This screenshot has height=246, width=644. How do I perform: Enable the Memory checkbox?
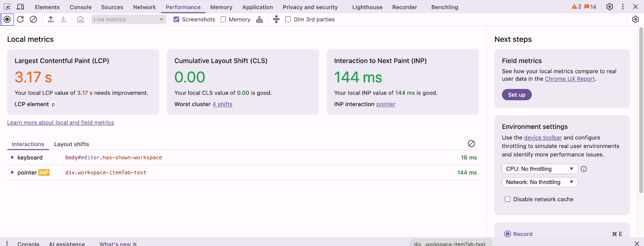223,19
